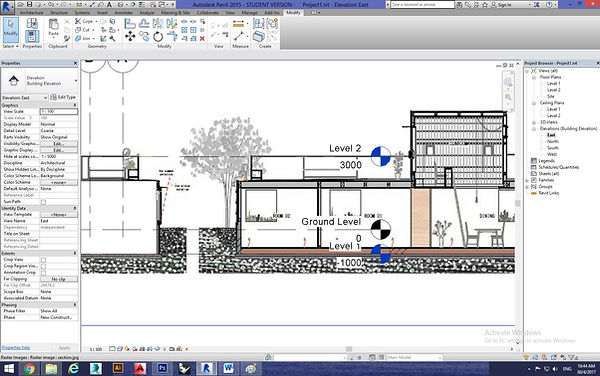
Task: Toggle the Sun Path checkbox
Action: (43, 202)
